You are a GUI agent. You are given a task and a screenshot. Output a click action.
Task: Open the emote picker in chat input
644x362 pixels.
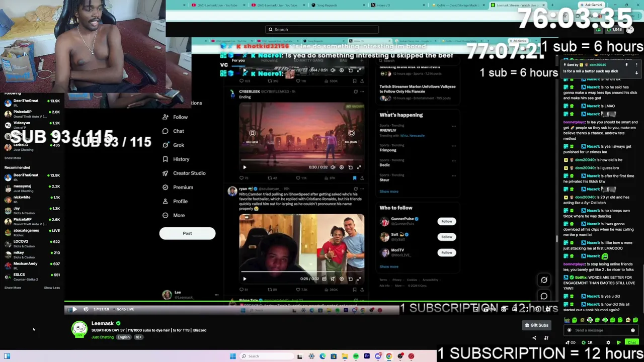[x=633, y=330]
